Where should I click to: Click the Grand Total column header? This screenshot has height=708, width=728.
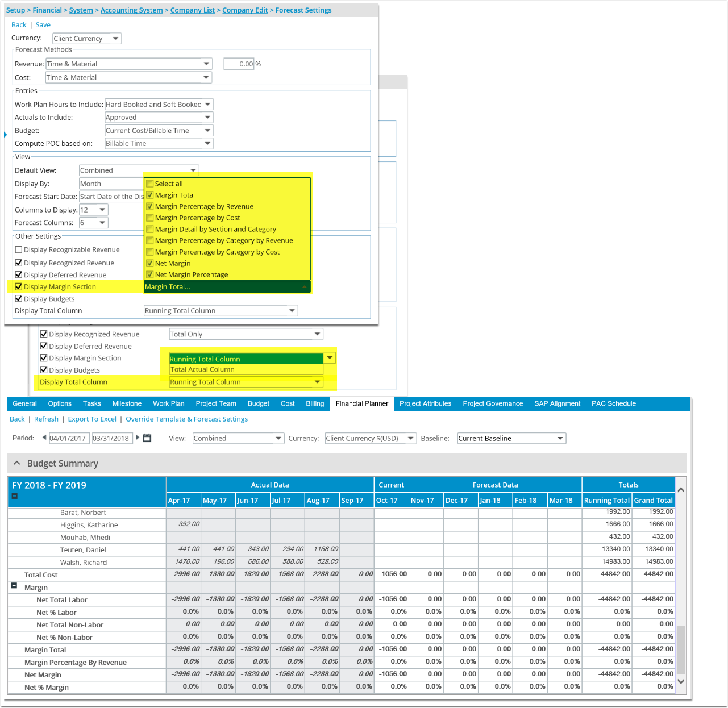point(654,501)
